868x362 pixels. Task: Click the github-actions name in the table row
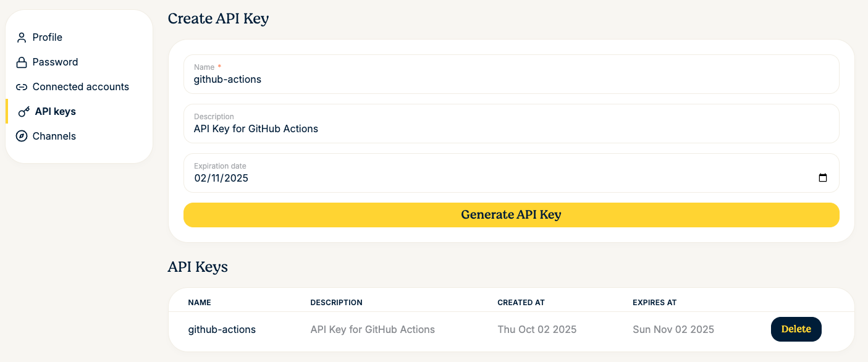click(222, 330)
